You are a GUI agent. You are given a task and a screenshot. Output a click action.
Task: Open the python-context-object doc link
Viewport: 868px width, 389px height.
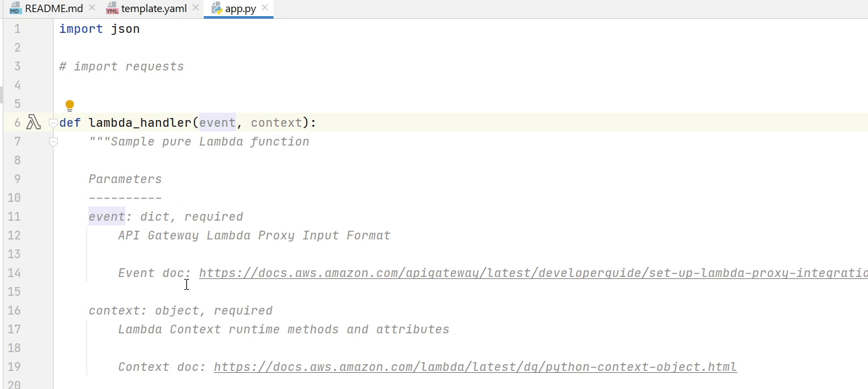[x=475, y=367]
